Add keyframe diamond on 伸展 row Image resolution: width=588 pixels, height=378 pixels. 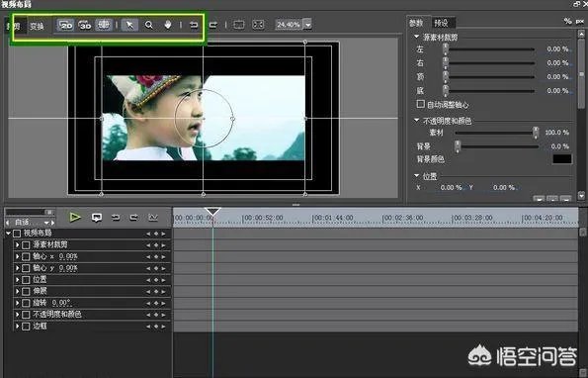pos(156,292)
